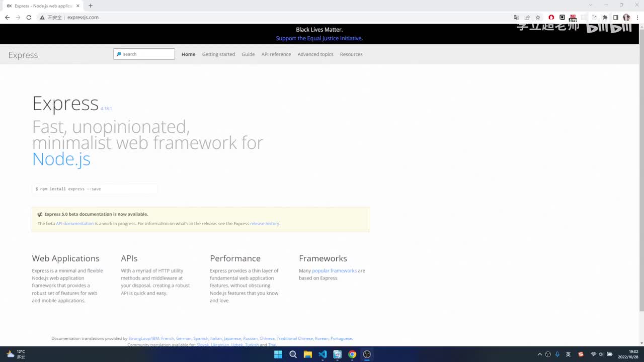Share this page via the share icon

pos(527,17)
